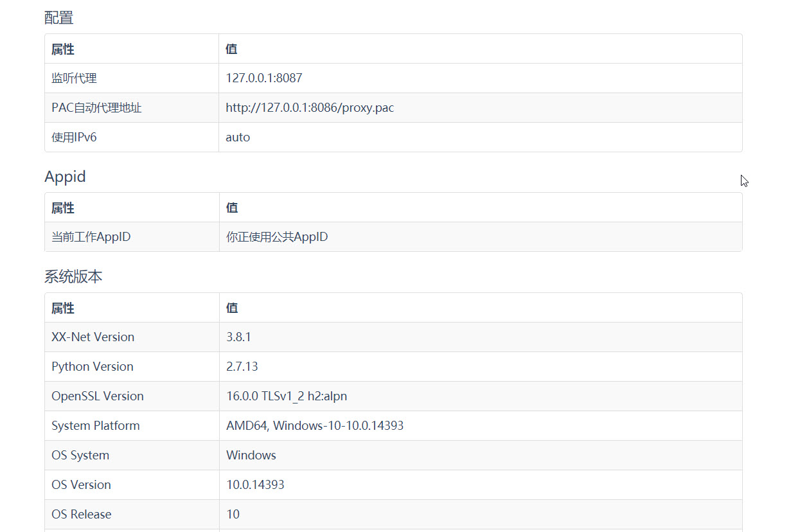The width and height of the screenshot is (800, 532).
Task: Select the System Platform AMD64 value
Action: [x=314, y=425]
